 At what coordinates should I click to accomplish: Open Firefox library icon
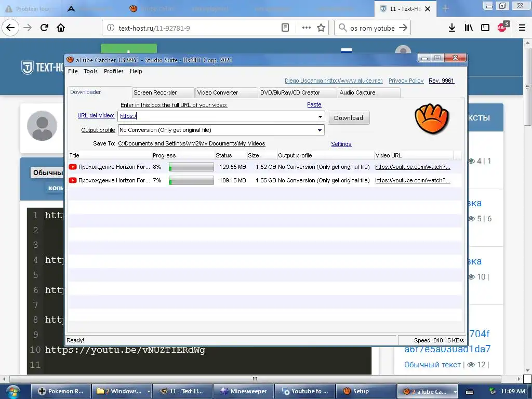pyautogui.click(x=469, y=28)
